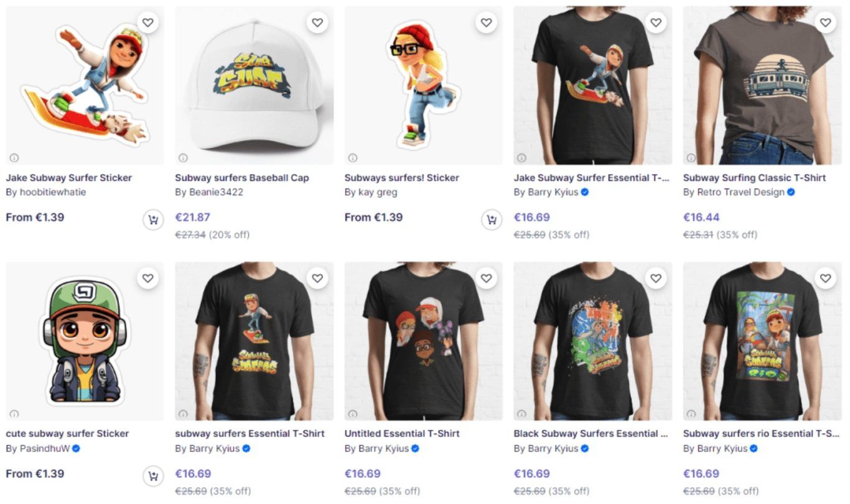The width and height of the screenshot is (850, 504).
Task: Heart the Untitled Essential T-Shirt
Action: click(x=487, y=279)
